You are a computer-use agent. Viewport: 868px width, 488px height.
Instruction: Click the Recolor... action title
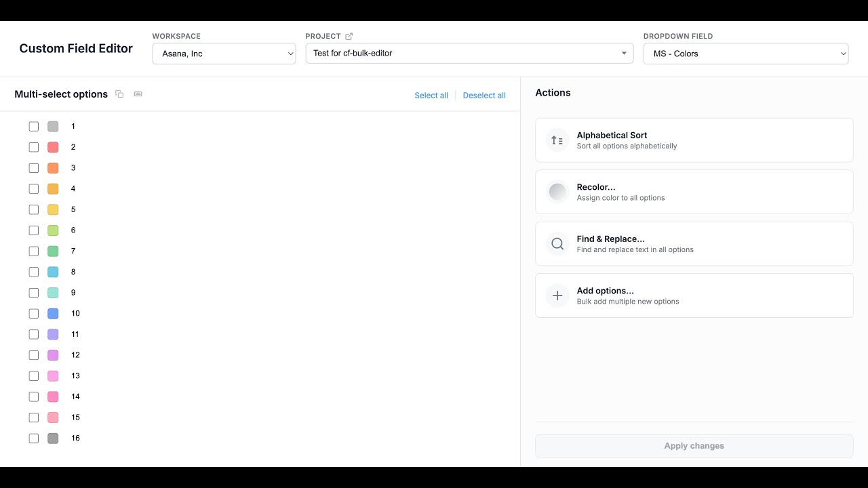click(x=596, y=187)
